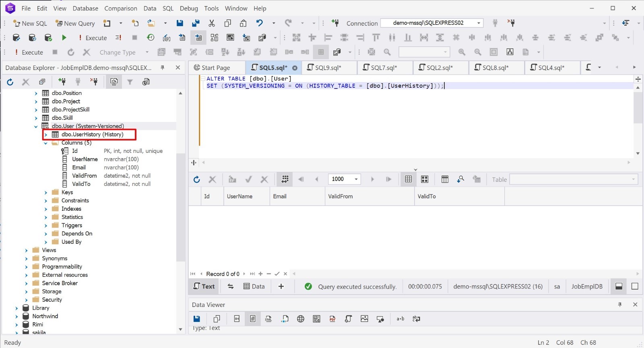Click Refresh icon in data grid toolbar
Screen dimensions: 644x348
click(196, 179)
